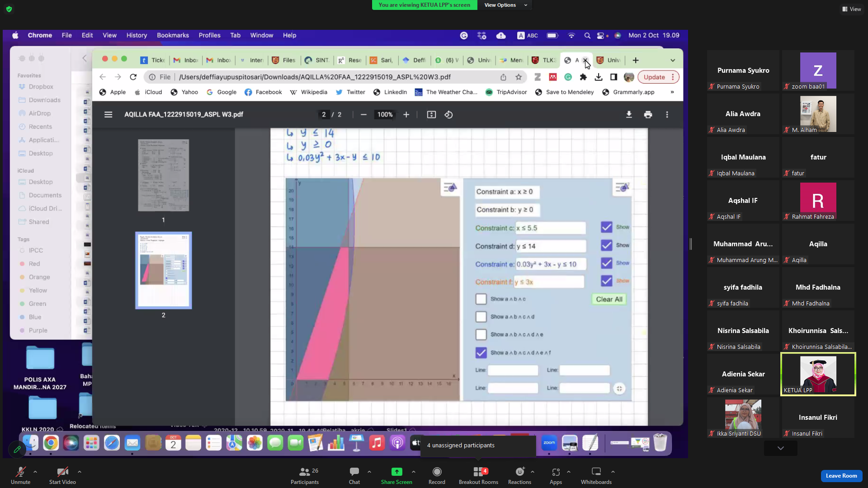Zoom out the PDF page
The image size is (868, 488).
pyautogui.click(x=363, y=115)
